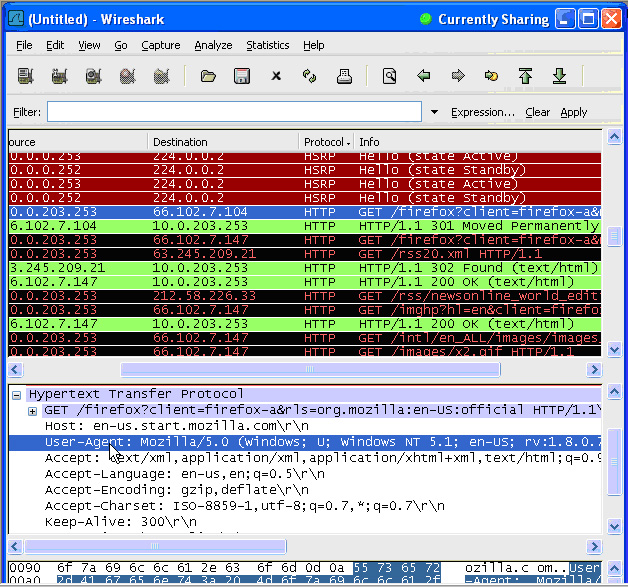Sort by the Source column header
This screenshot has width=628, height=587.
78,142
